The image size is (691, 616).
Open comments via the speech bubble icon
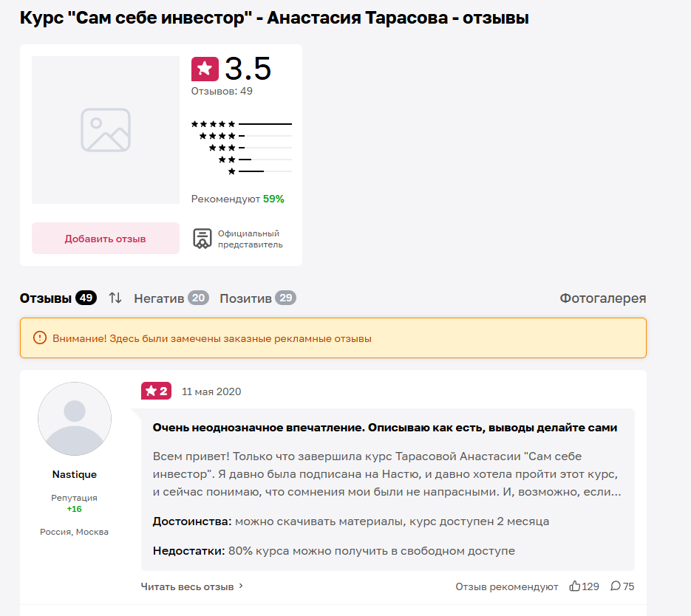coord(618,586)
